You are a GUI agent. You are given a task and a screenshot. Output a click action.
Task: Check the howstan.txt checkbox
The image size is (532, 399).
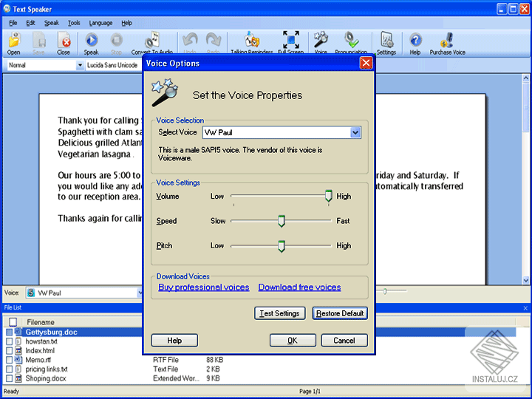9,341
